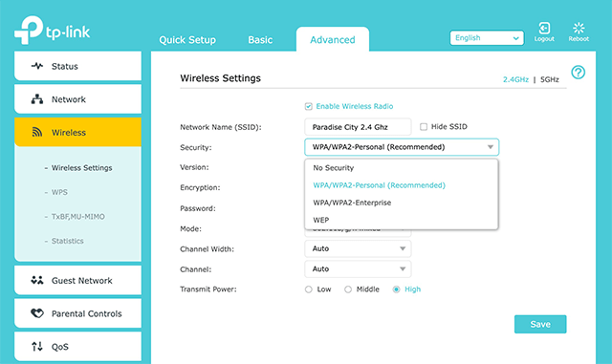This screenshot has height=364, width=612.
Task: Open the Status section
Action: coord(77,66)
